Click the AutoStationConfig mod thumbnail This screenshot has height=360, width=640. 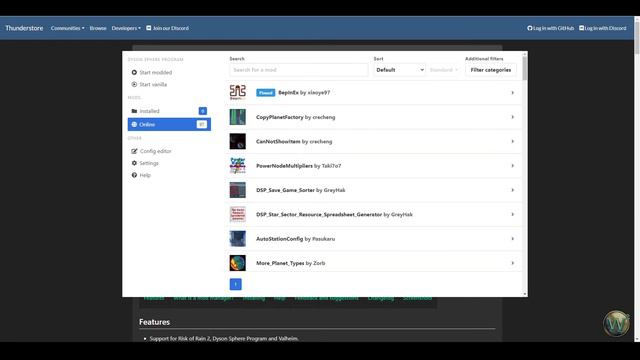pos(238,239)
